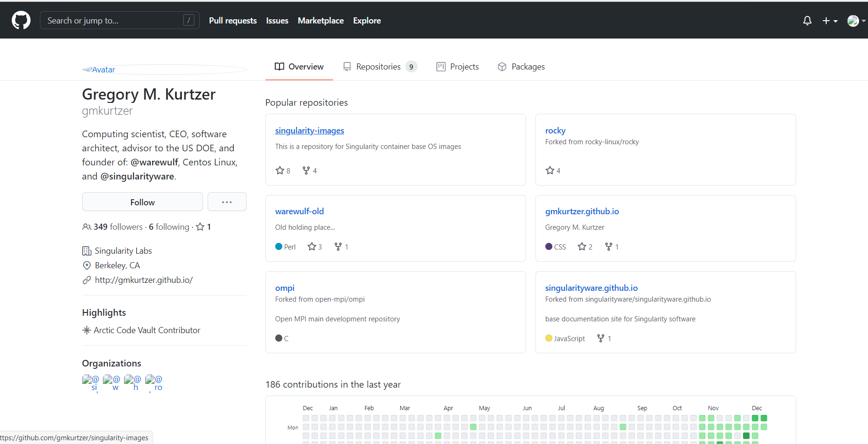Open the rocky repository

click(555, 131)
